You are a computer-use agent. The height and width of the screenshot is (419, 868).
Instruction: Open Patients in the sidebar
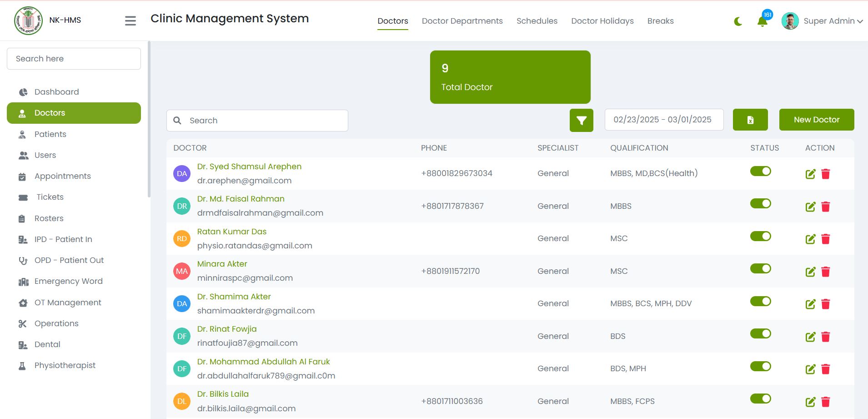tap(74, 134)
